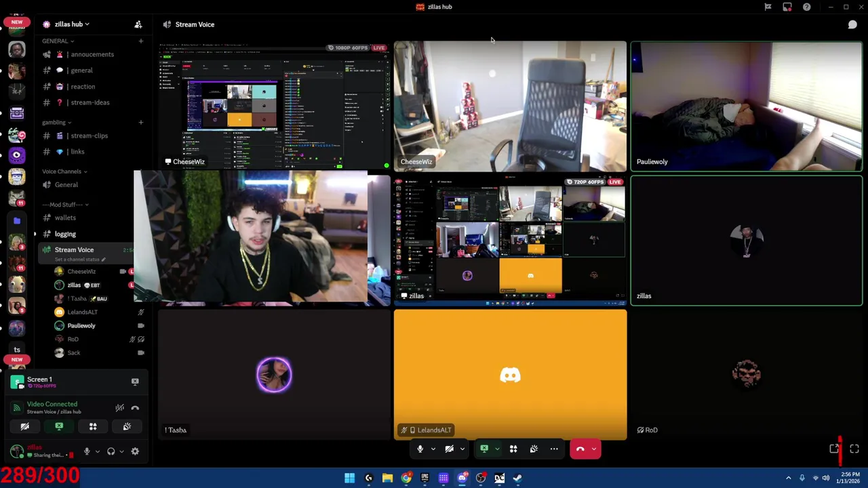Screen dimensions: 868x488
Task: Toggle microphone mute in bottom call bar
Action: [420, 449]
